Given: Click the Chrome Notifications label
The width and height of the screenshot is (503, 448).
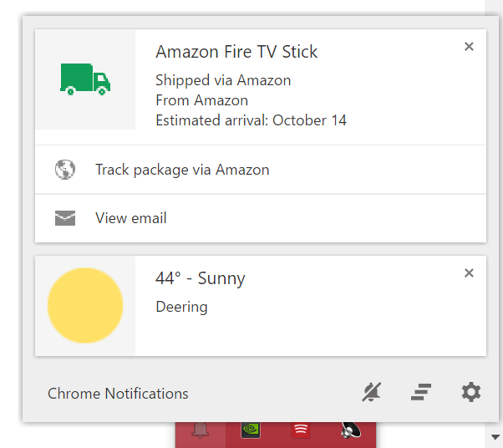Looking at the screenshot, I should point(118,394).
